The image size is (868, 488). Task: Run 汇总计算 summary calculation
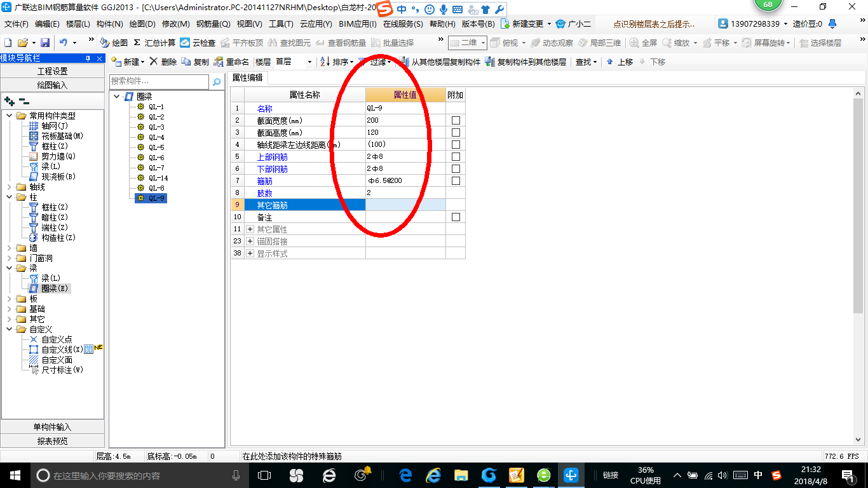[x=154, y=43]
